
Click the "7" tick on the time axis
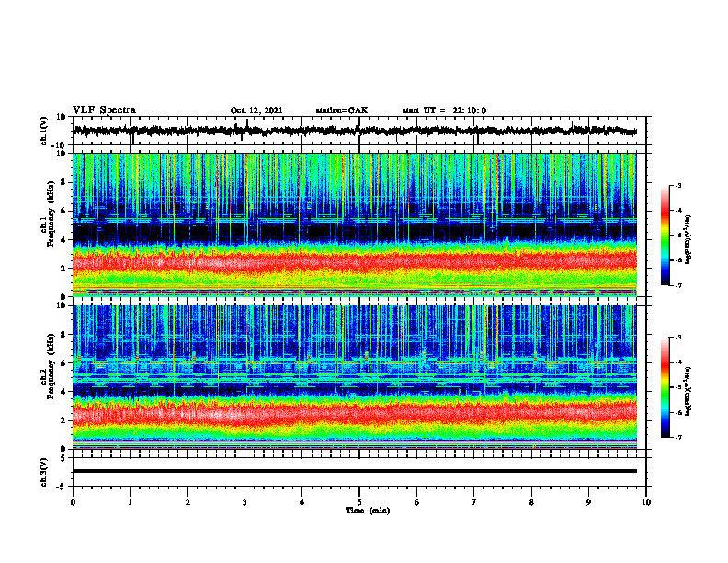[474, 502]
